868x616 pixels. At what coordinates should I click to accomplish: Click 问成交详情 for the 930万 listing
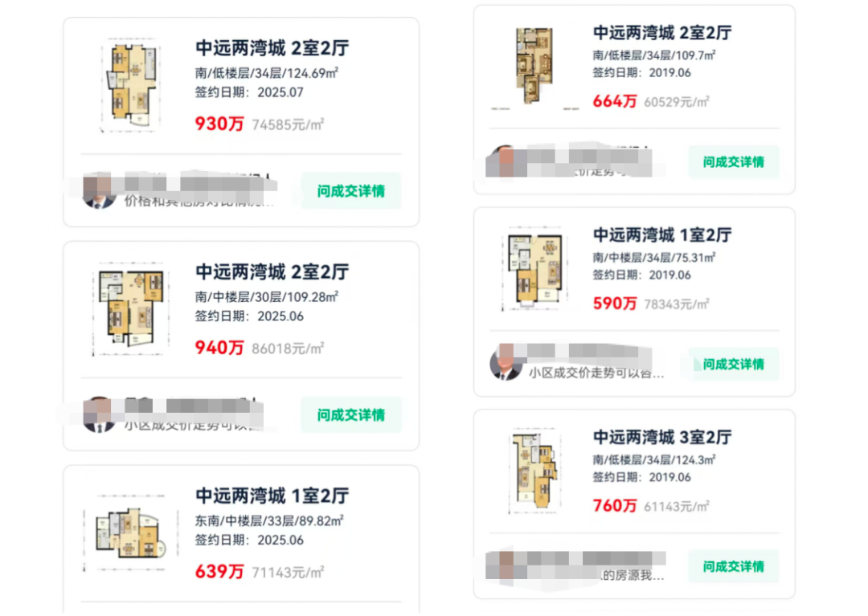[351, 191]
